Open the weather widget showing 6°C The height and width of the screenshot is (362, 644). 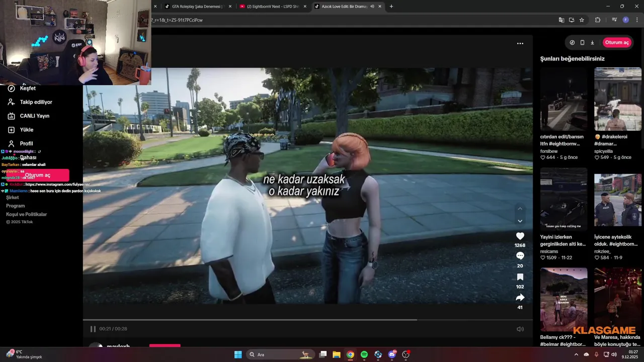24,354
